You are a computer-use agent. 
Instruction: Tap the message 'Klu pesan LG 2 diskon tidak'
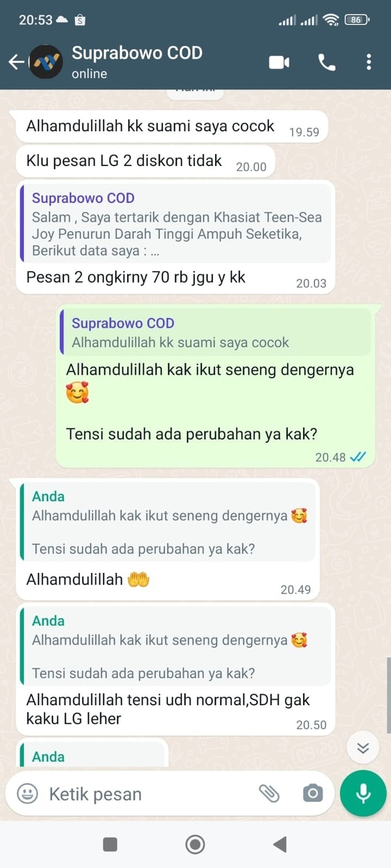coord(145,161)
